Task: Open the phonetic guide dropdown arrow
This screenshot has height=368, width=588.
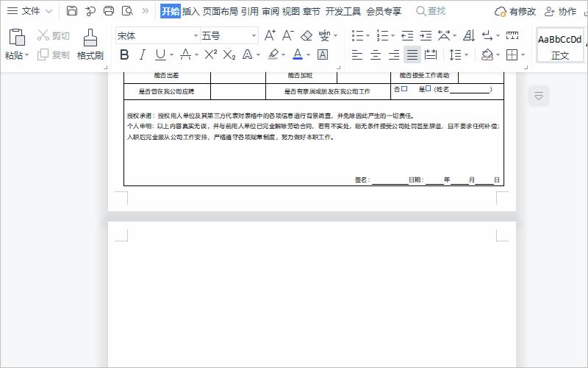Action: 336,35
